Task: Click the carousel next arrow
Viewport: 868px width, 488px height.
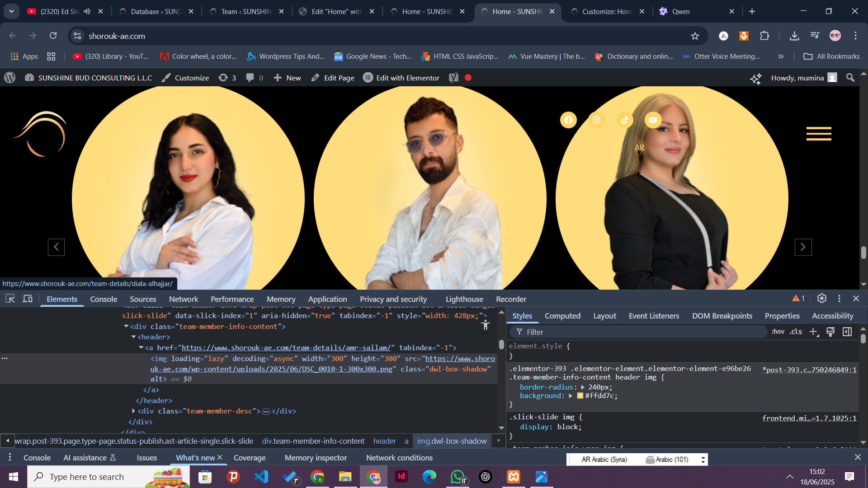Action: point(803,247)
